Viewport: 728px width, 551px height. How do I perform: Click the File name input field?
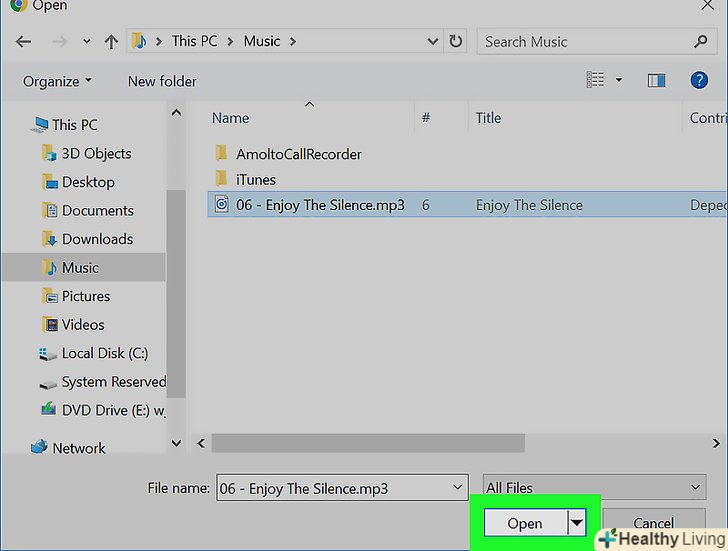pos(342,488)
